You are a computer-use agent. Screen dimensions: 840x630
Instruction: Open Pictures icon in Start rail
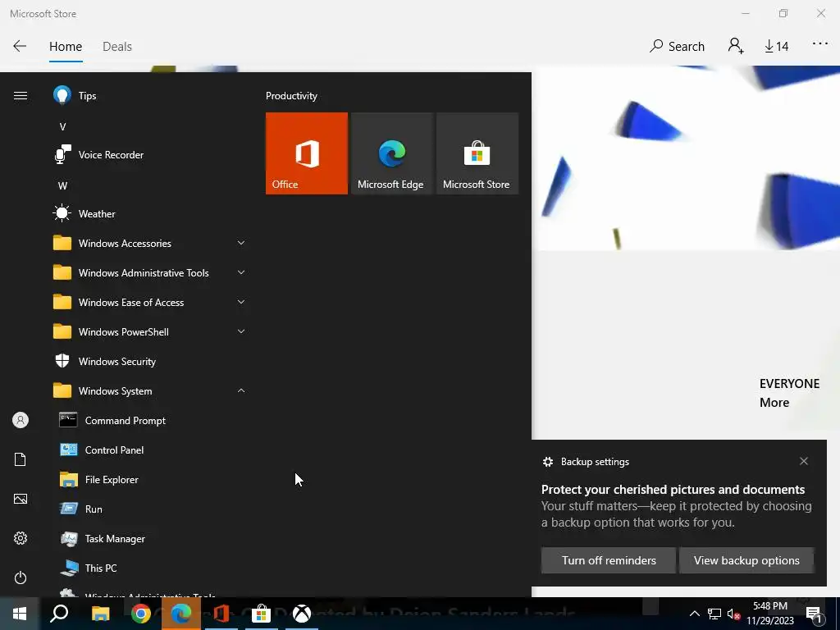(21, 499)
